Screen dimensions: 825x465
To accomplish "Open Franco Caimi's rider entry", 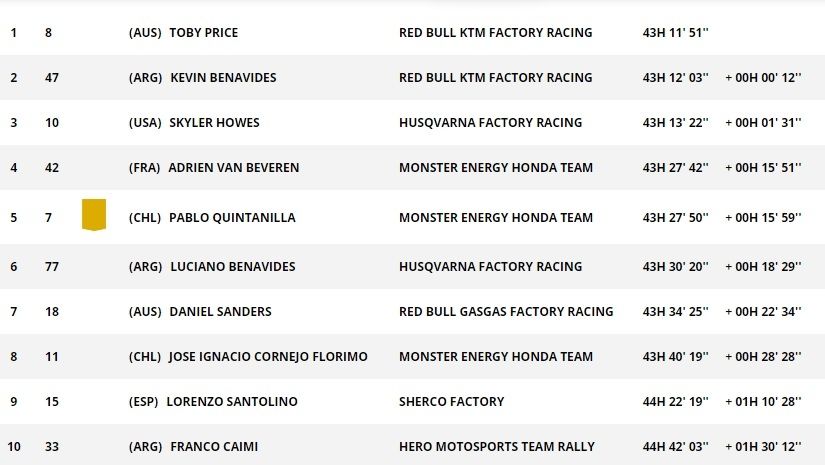I will point(214,447).
